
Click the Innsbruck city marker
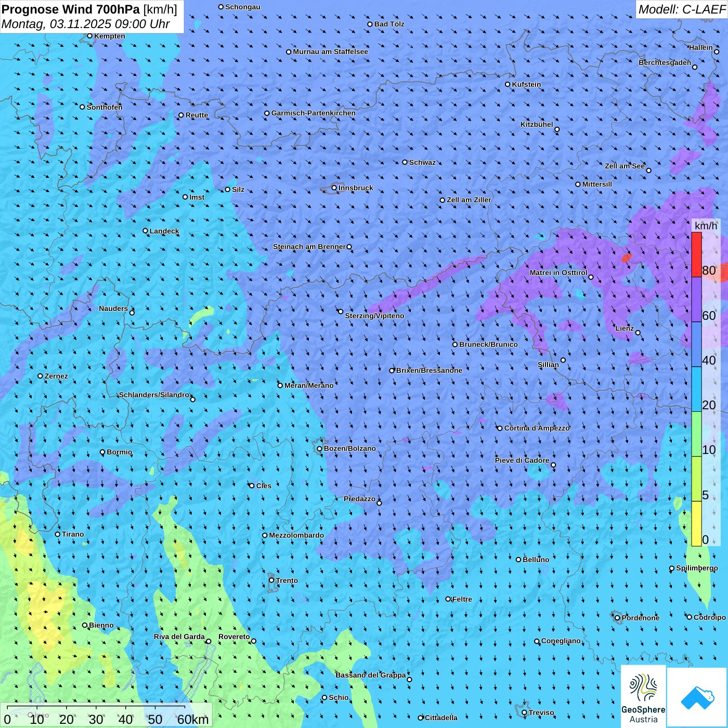(x=334, y=188)
